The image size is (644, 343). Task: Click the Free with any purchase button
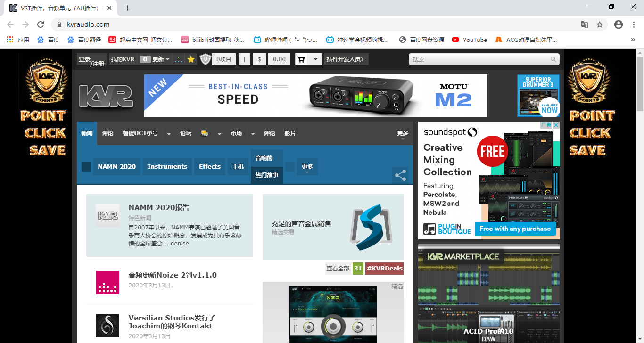(x=515, y=229)
